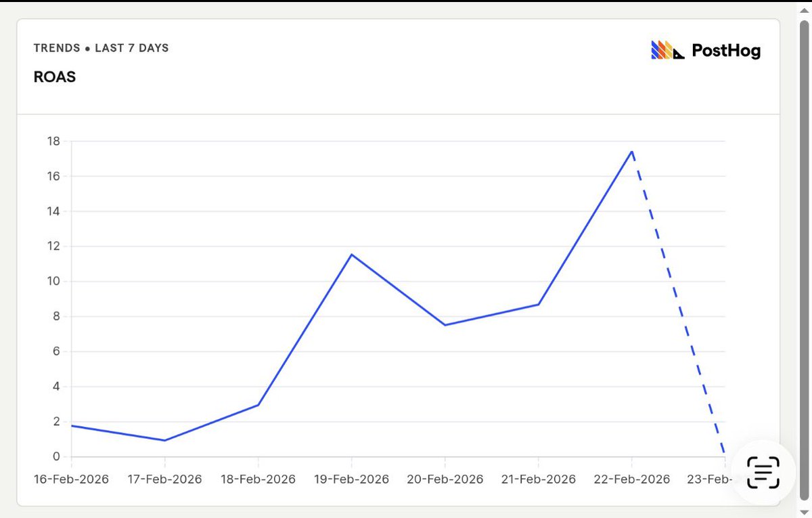812x518 pixels.
Task: Click the 18-Feb-2026 data point on line
Action: [258, 405]
